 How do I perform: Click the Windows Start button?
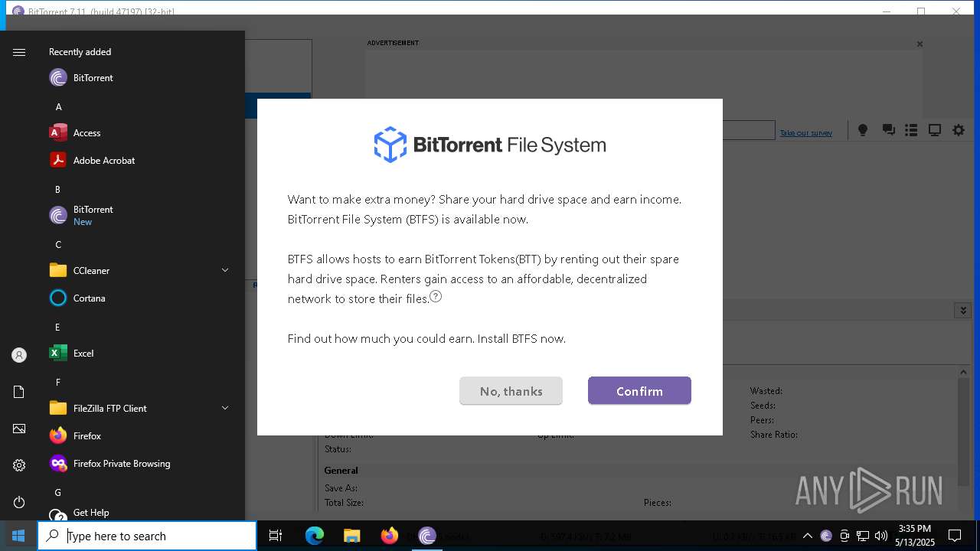point(18,536)
